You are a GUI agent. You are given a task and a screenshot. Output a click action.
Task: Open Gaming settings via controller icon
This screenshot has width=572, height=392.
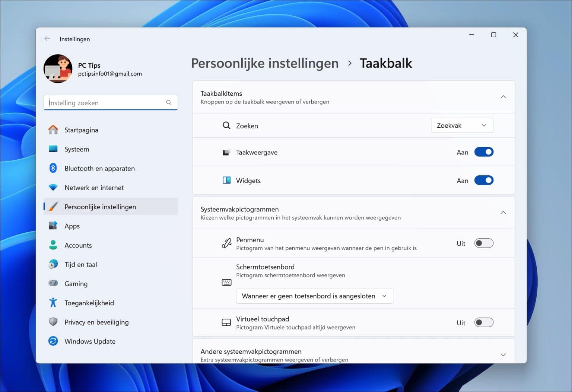53,283
